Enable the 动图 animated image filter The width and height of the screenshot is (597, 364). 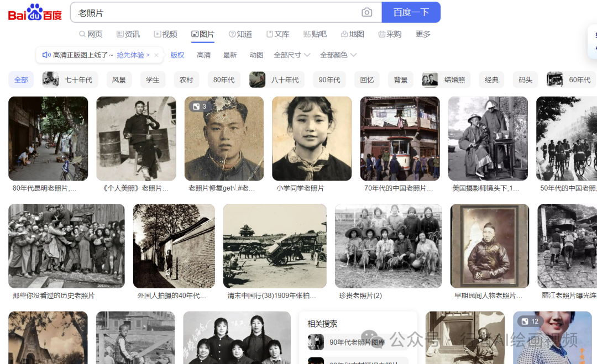(256, 55)
